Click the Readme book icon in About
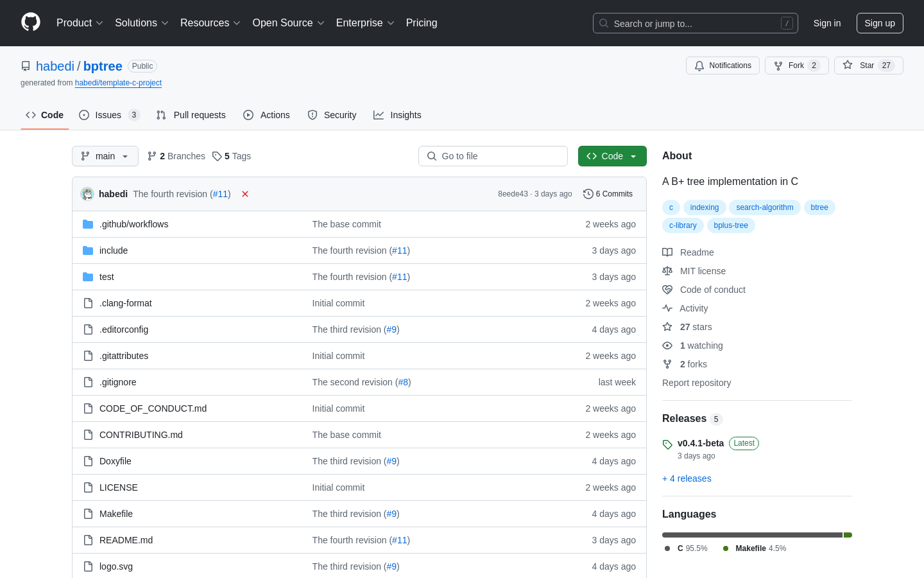The height and width of the screenshot is (578, 924). pyautogui.click(x=667, y=252)
